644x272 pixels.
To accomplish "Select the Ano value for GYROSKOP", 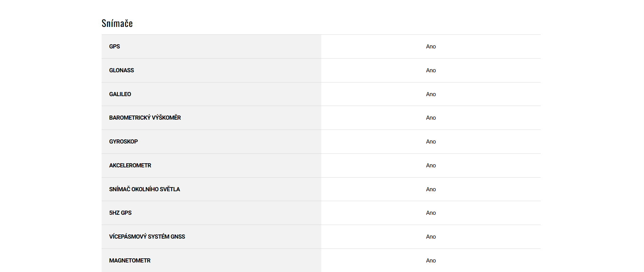I will [431, 141].
